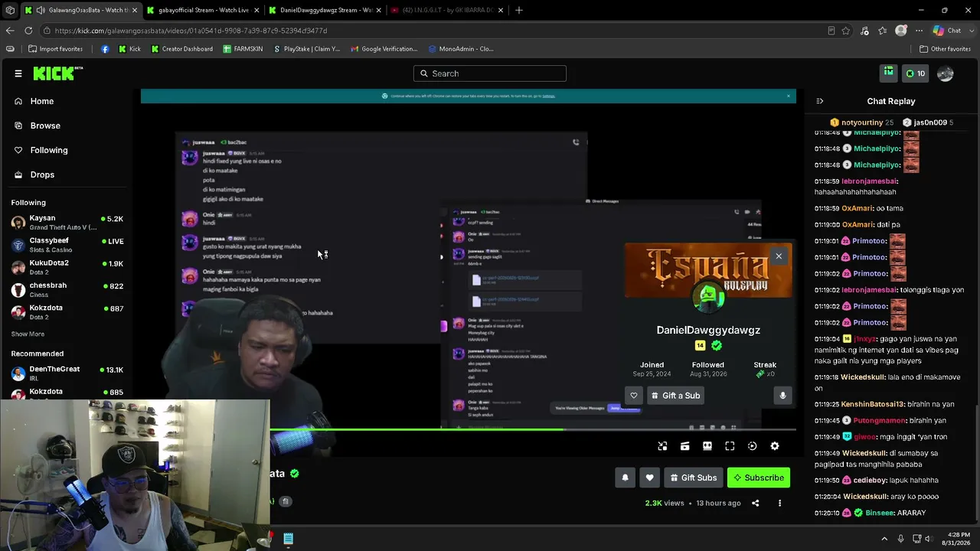
Task: Click microphone icon on user card
Action: pos(782,396)
